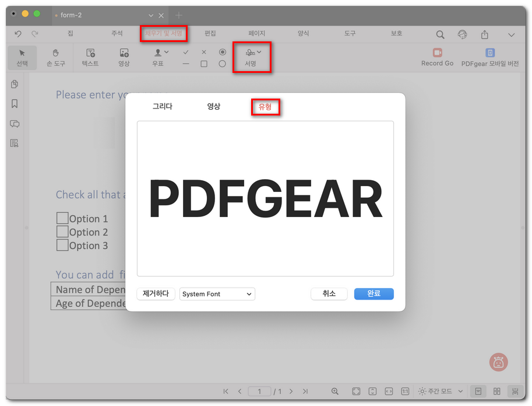Add a new tab with plus
Screen dimensions: 532x406
[179, 15]
